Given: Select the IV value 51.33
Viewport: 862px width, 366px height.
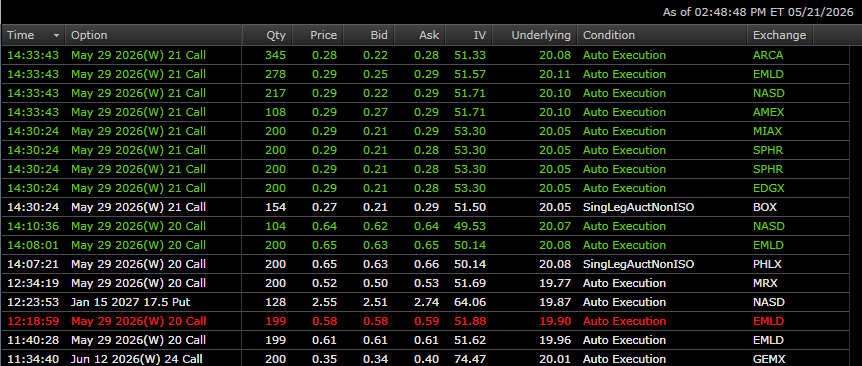Looking at the screenshot, I should (x=470, y=55).
